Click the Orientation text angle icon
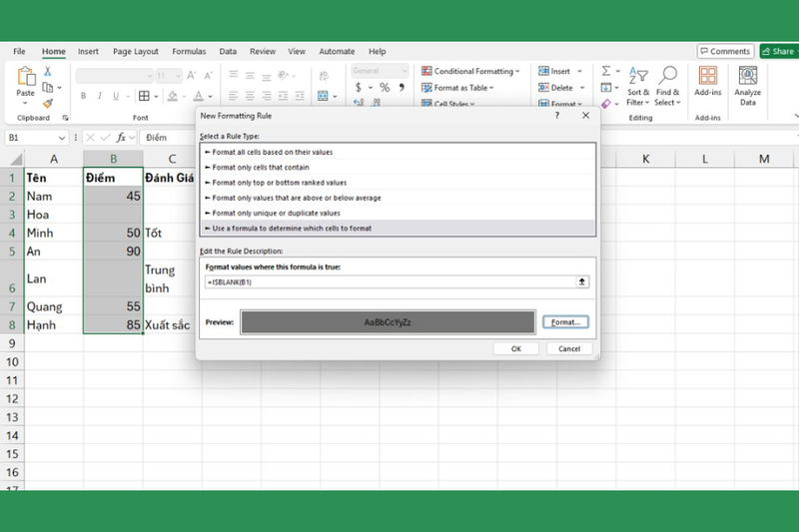Image resolution: width=799 pixels, height=532 pixels. 284,75
